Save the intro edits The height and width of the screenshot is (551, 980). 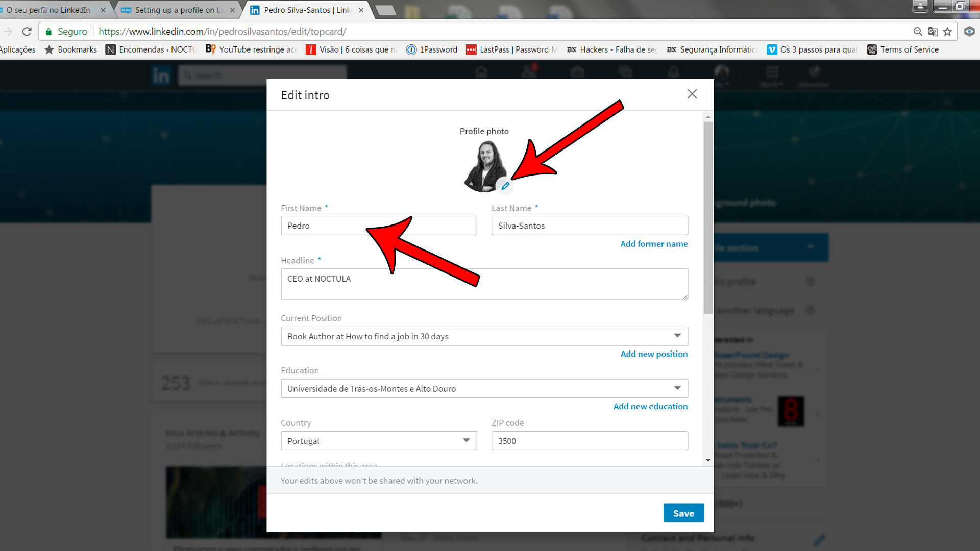click(x=683, y=513)
